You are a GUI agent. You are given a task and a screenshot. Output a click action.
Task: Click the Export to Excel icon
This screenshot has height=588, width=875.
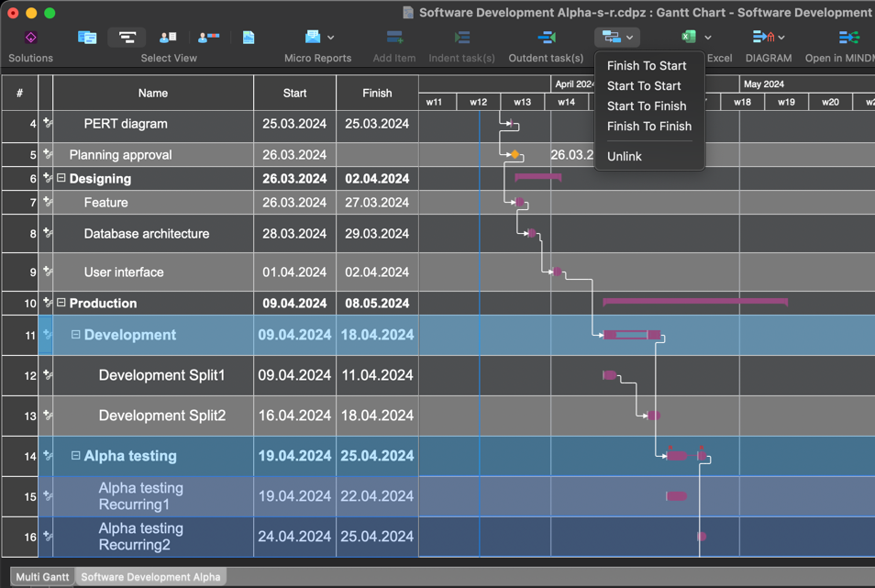pyautogui.click(x=689, y=38)
